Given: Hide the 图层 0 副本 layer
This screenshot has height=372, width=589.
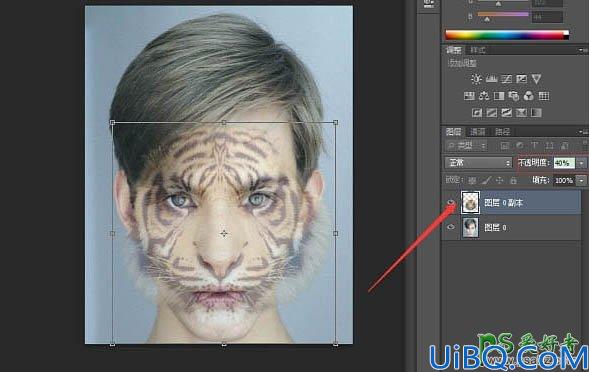Looking at the screenshot, I should (x=451, y=203).
